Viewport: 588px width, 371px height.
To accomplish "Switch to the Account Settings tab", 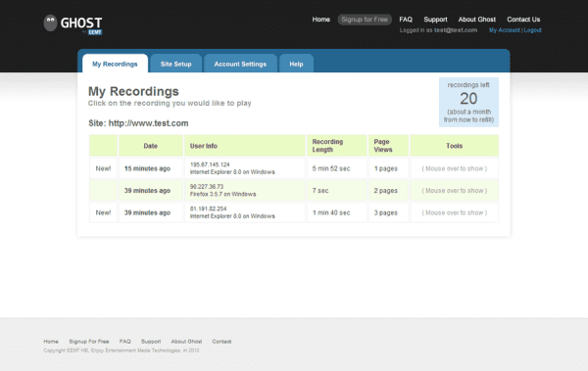I will pyautogui.click(x=240, y=64).
